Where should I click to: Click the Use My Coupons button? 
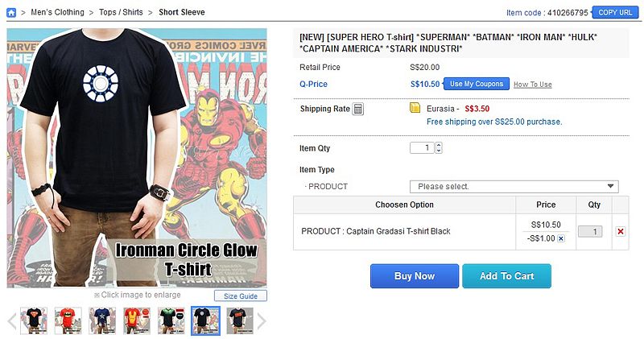477,84
